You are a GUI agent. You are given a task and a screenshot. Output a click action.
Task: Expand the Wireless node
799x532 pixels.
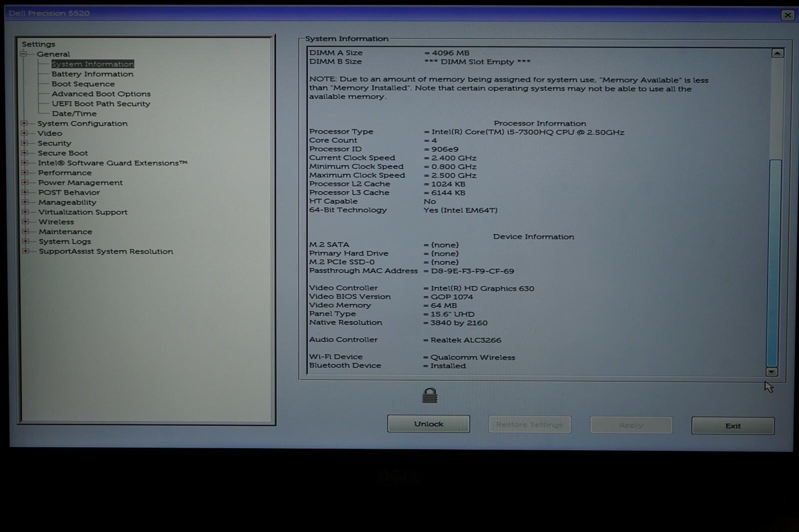(25, 222)
